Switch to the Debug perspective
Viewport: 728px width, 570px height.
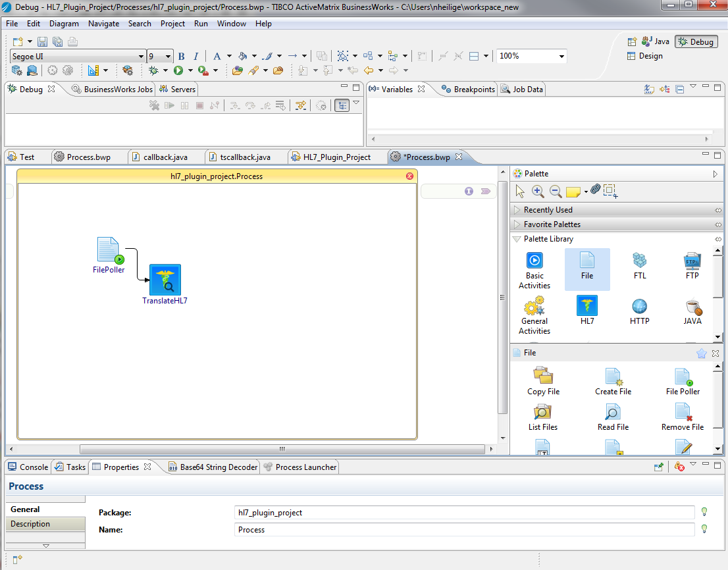click(696, 41)
